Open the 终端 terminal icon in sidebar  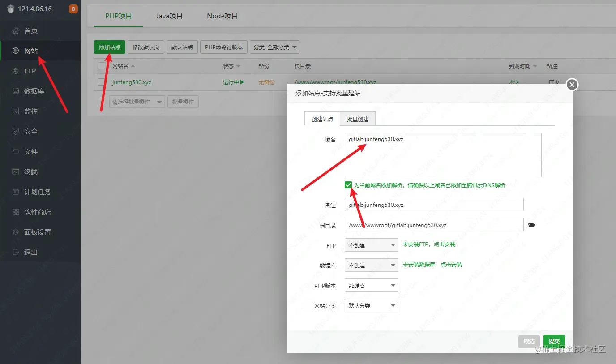[16, 171]
